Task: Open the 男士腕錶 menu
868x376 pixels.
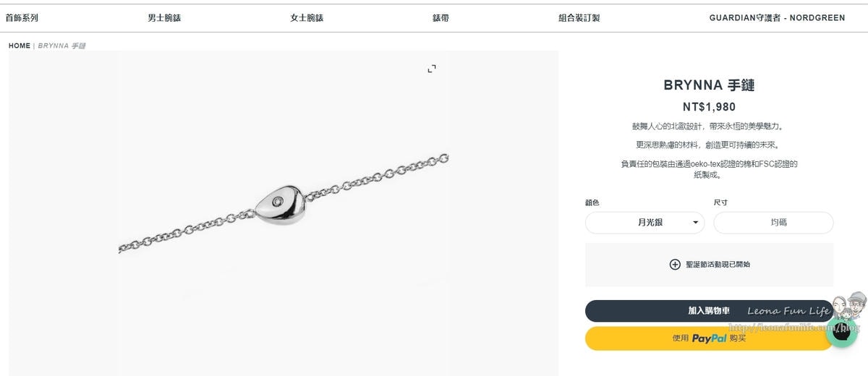Action: coord(164,18)
